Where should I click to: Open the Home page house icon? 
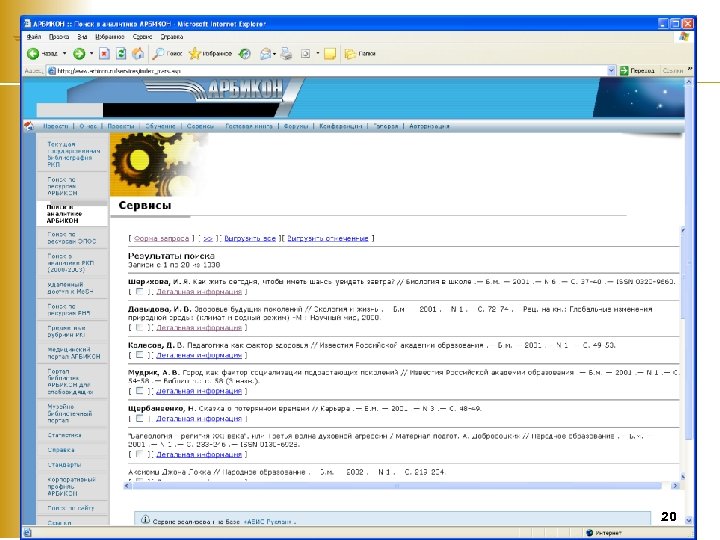pyautogui.click(x=138, y=54)
